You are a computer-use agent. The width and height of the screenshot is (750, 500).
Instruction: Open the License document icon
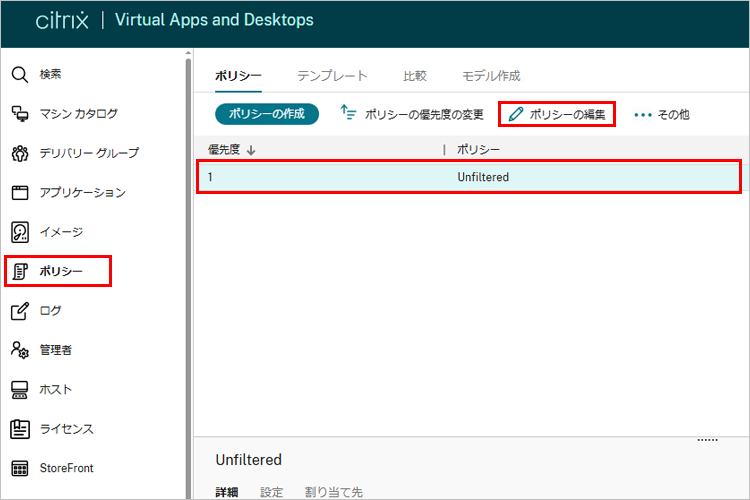pyautogui.click(x=20, y=429)
